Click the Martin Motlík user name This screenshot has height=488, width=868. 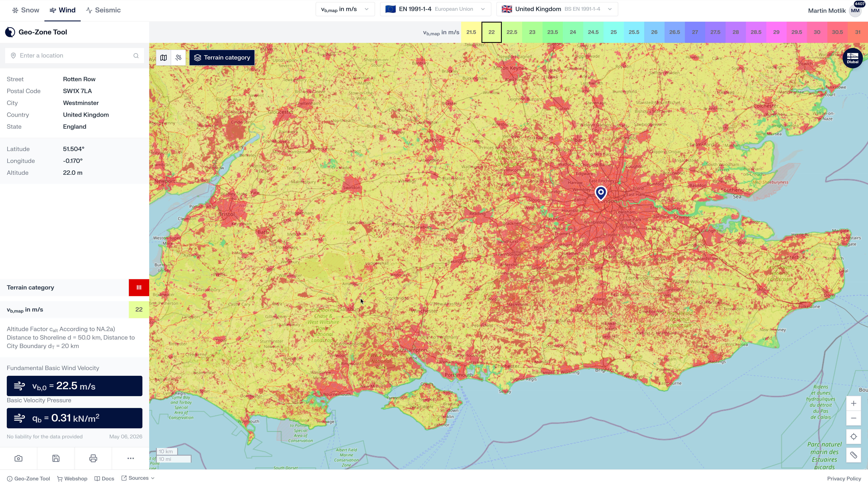click(827, 11)
